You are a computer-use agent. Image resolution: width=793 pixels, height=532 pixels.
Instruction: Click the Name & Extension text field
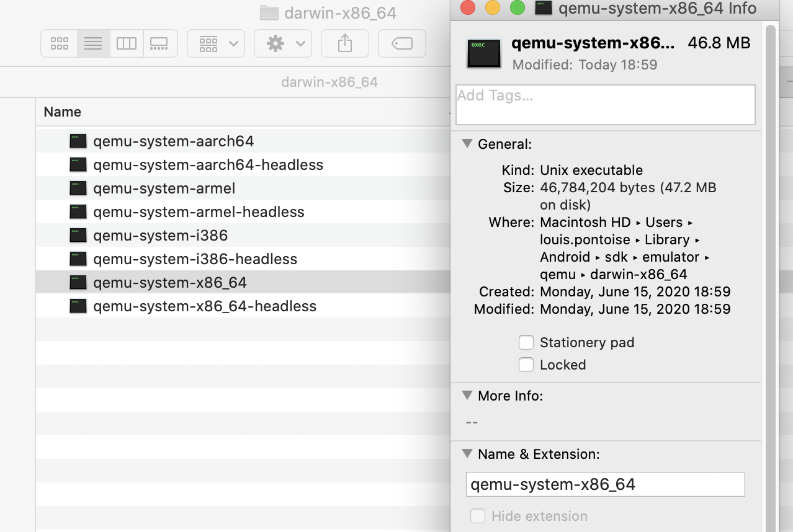606,484
